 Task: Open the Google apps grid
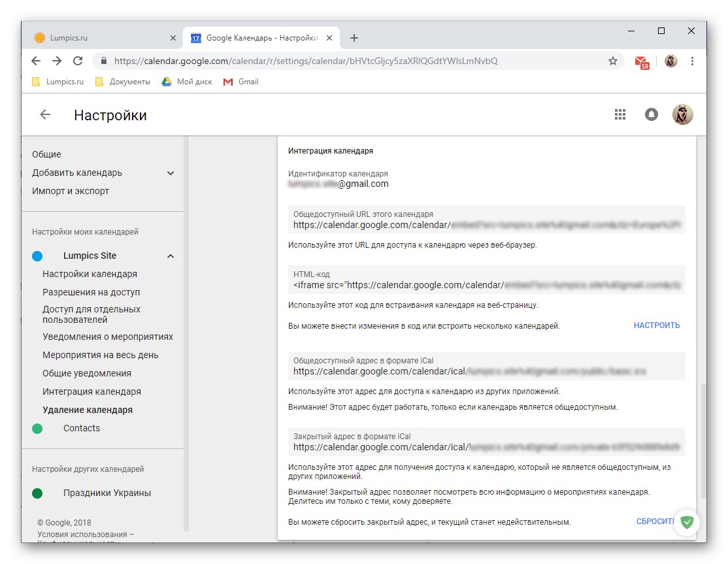coord(620,114)
